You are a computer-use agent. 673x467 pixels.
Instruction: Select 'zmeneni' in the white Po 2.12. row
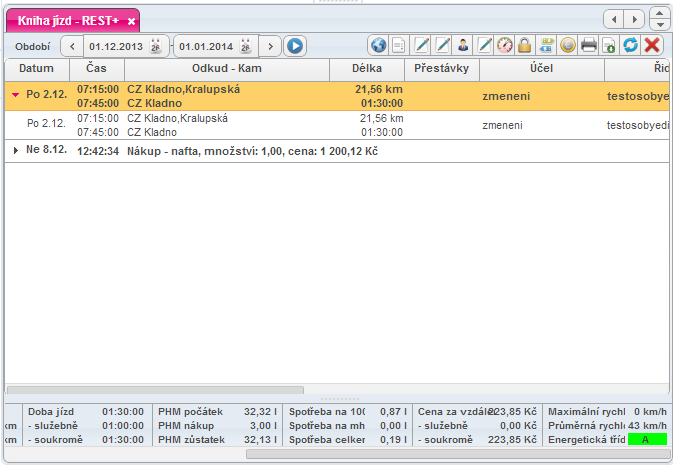503,125
